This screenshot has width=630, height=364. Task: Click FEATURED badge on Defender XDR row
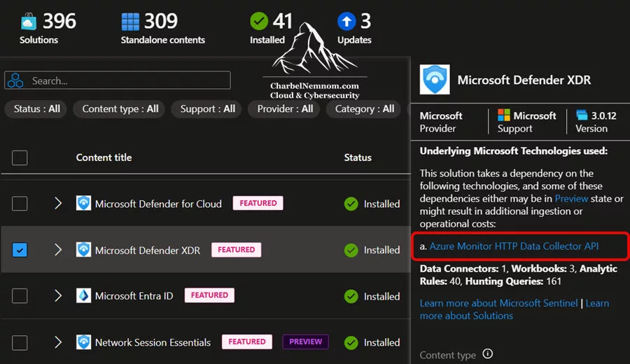click(237, 249)
